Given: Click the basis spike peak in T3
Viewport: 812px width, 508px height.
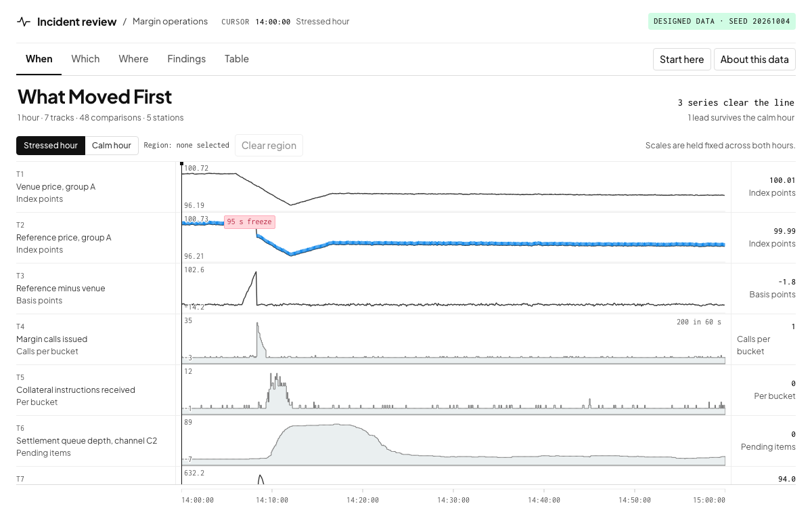Looking at the screenshot, I should (x=256, y=273).
